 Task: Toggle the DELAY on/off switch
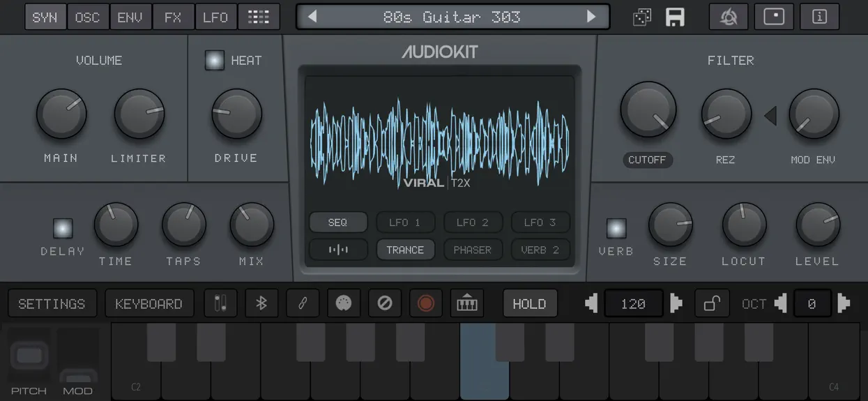click(63, 228)
